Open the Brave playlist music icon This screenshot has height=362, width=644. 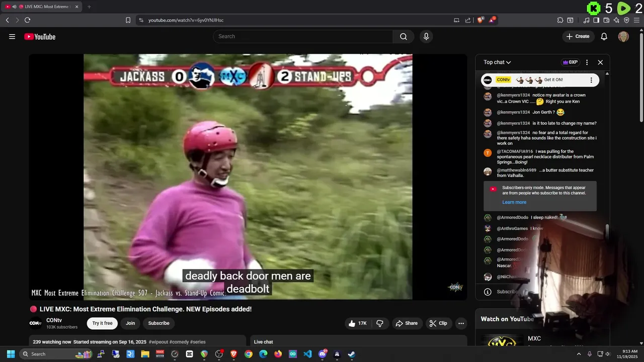pos(586,20)
